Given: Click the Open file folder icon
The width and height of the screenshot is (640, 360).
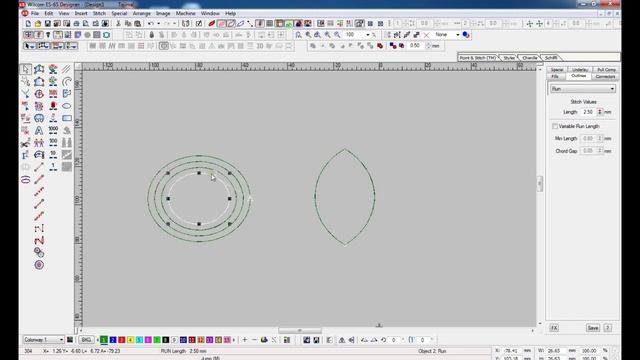Looking at the screenshot, I should (x=38, y=24).
